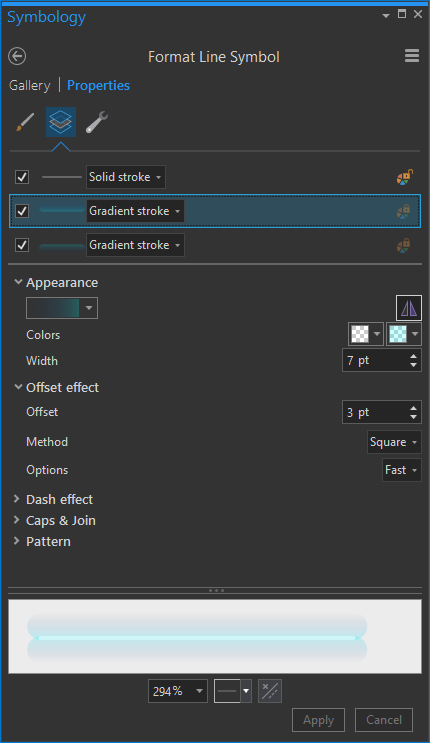Click the preview line scaling icon
Viewport: 430px width, 743px height.
point(270,691)
